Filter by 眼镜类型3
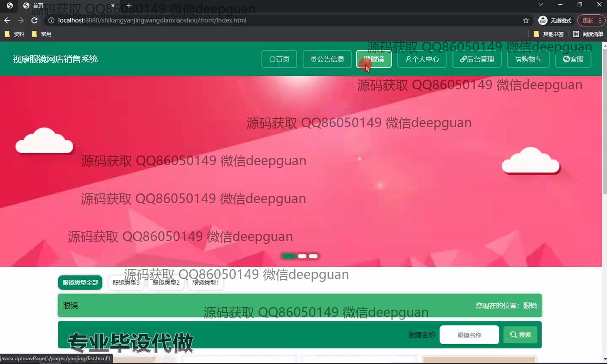Screen dimensions: 607x364 coord(126,283)
